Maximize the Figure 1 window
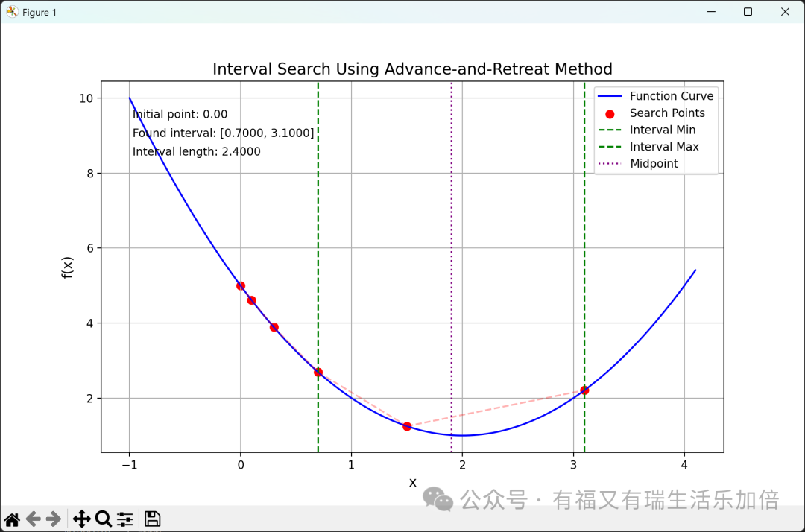 pyautogui.click(x=748, y=12)
